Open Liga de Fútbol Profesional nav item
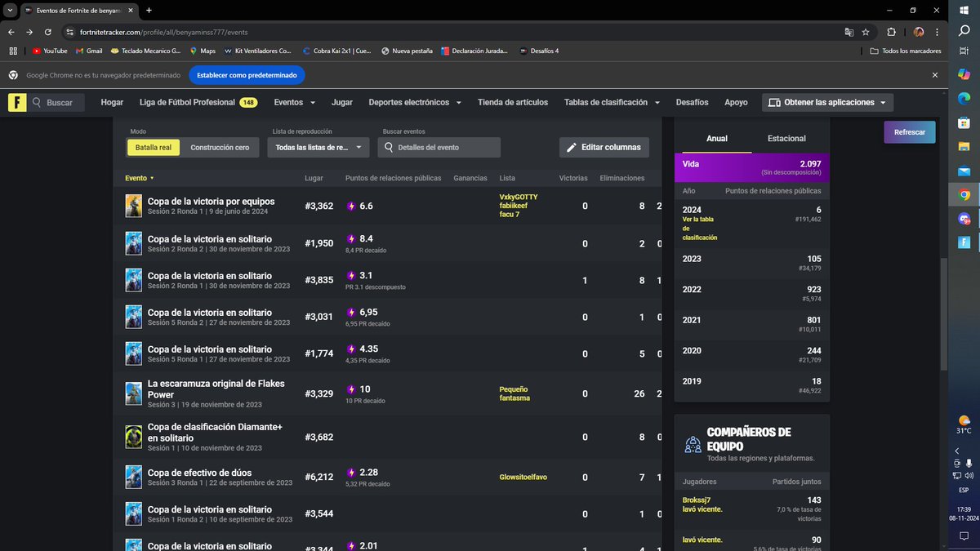The width and height of the screenshot is (980, 551). click(198, 103)
